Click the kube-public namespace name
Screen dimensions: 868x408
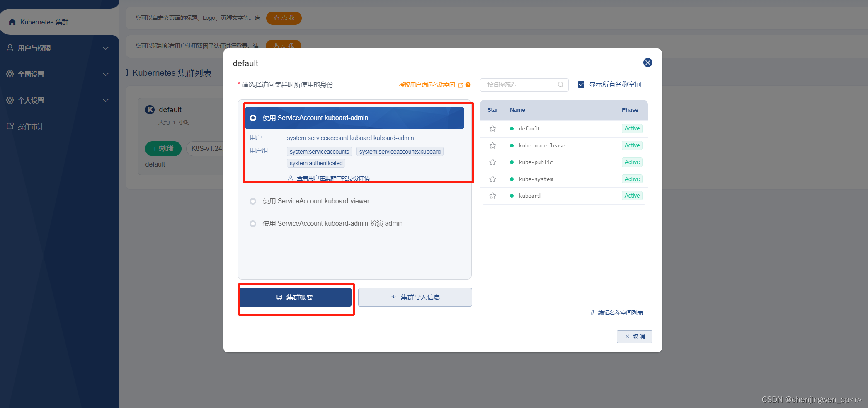(536, 162)
